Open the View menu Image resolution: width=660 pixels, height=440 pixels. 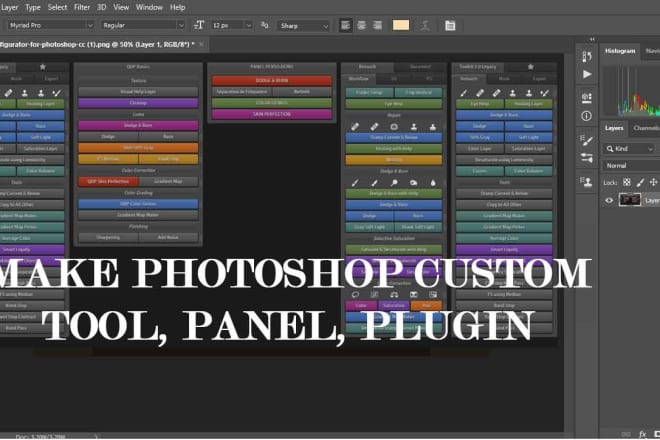121,7
